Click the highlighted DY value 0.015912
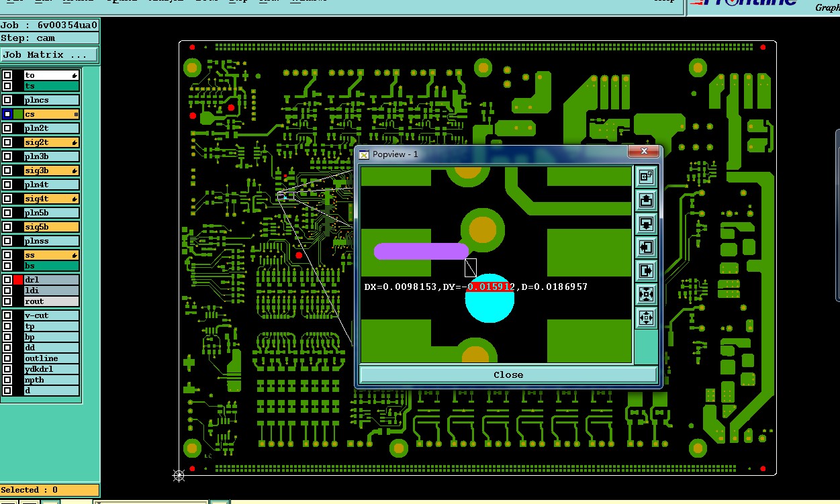 click(x=491, y=287)
